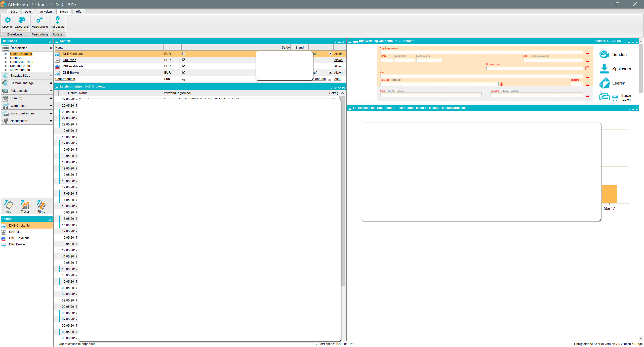The width and height of the screenshot is (644, 347).
Task: Check for updates via Auf Update prüfen
Action: pos(57,20)
